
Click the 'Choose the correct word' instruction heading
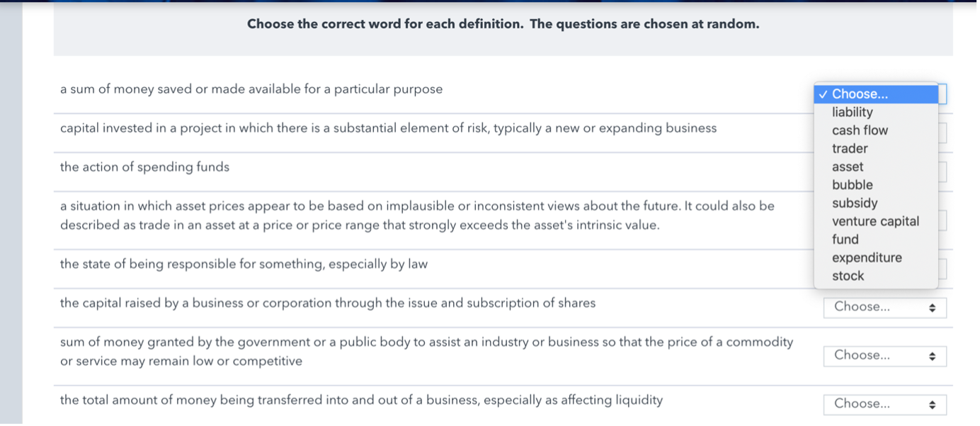[503, 24]
